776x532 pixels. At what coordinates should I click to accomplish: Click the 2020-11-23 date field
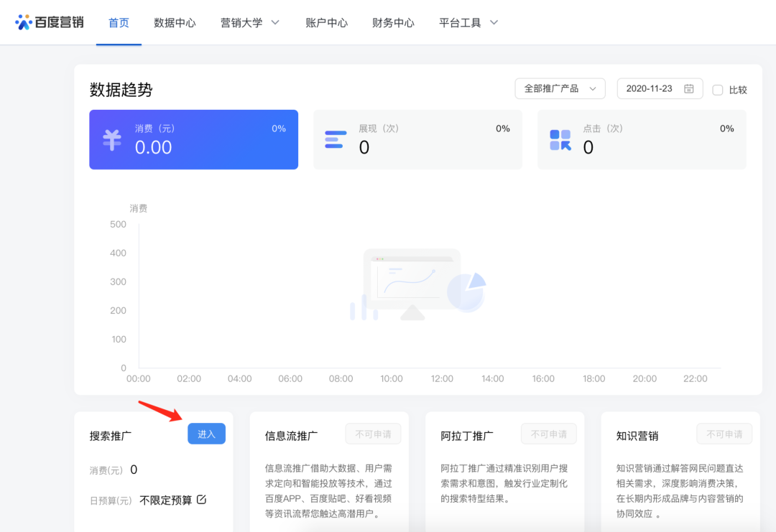(660, 88)
